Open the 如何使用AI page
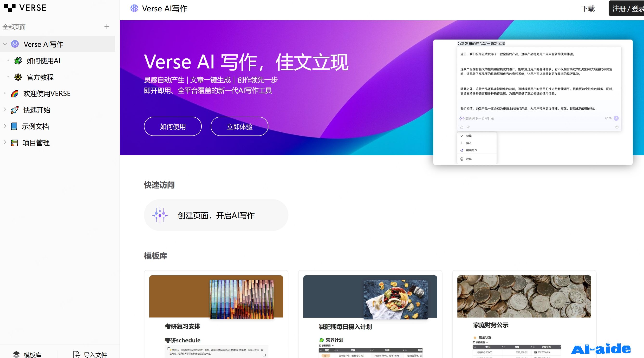 tap(44, 61)
